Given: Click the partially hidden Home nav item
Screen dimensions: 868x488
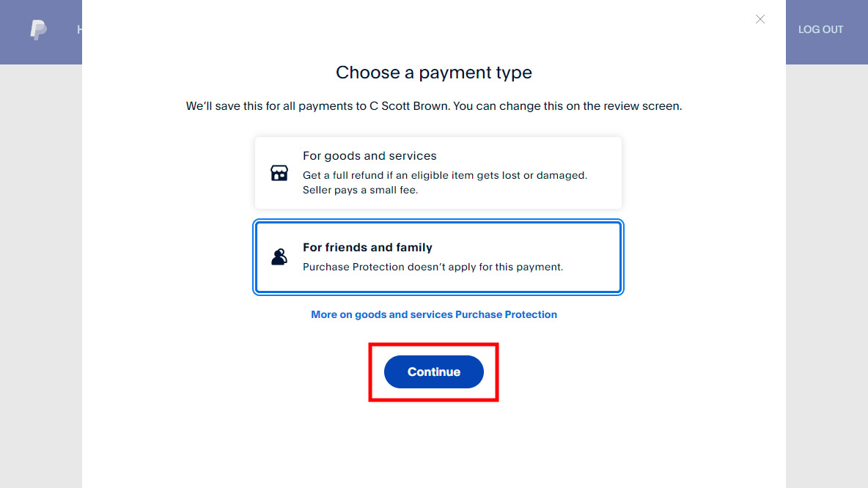Looking at the screenshot, I should [79, 30].
